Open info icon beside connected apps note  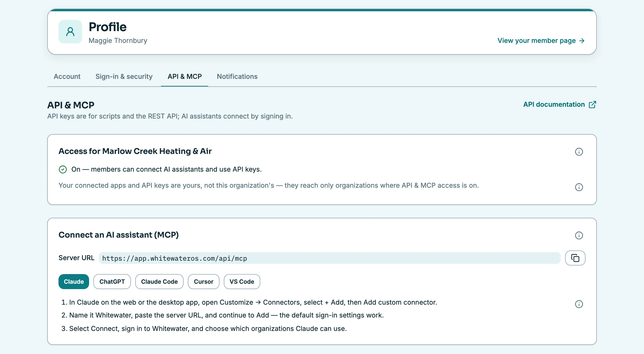click(x=579, y=187)
